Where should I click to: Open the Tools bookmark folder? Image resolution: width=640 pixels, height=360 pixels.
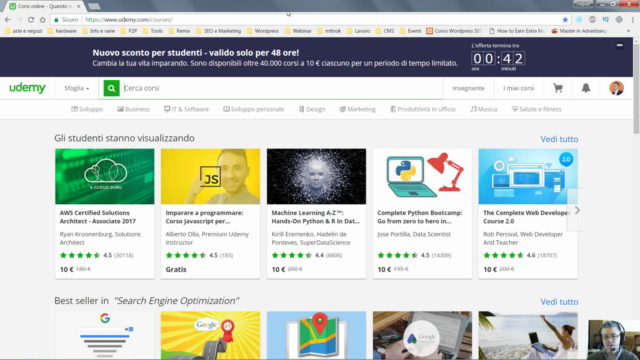153,31
